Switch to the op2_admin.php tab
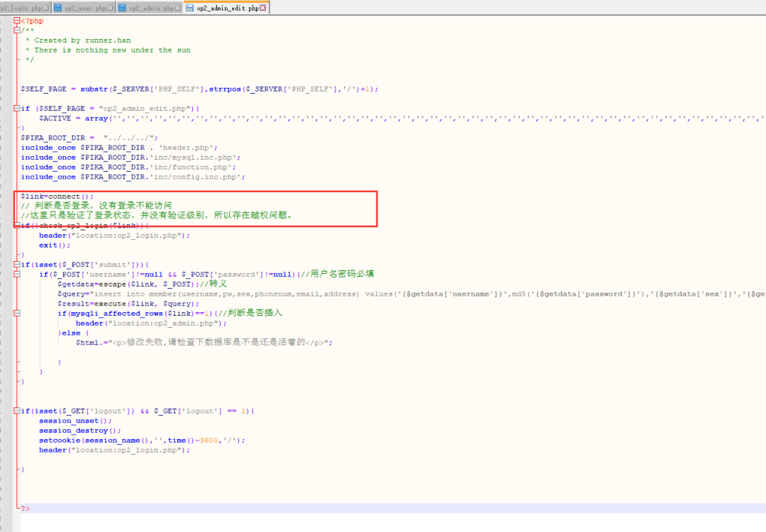The height and width of the screenshot is (532, 766). pyautogui.click(x=149, y=8)
